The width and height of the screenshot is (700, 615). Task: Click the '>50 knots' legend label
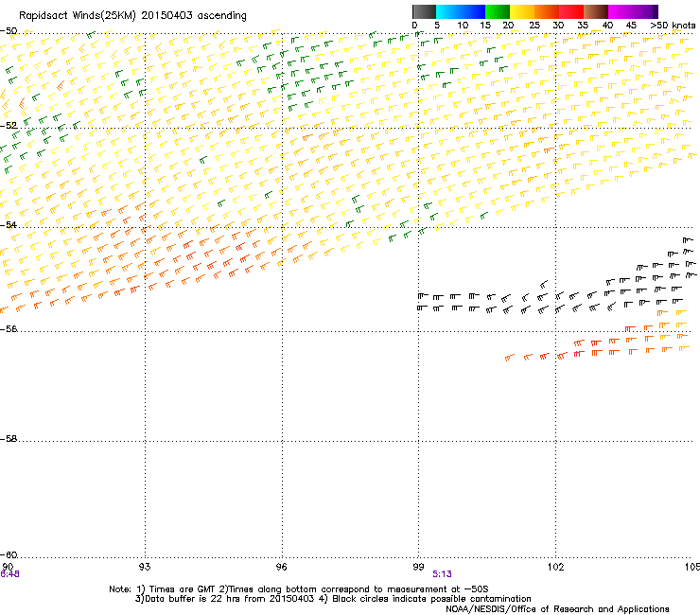coord(673,25)
